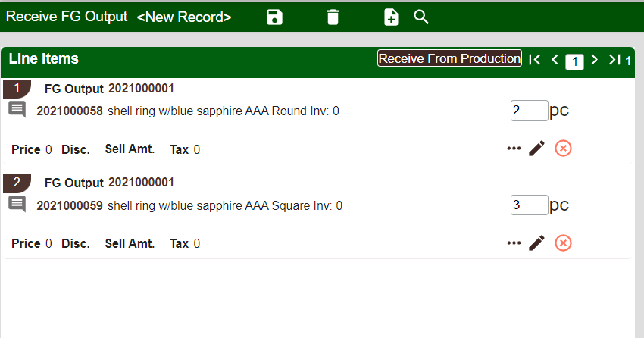Go to previous page of line items
Image resolution: width=644 pixels, height=338 pixels.
pyautogui.click(x=555, y=60)
